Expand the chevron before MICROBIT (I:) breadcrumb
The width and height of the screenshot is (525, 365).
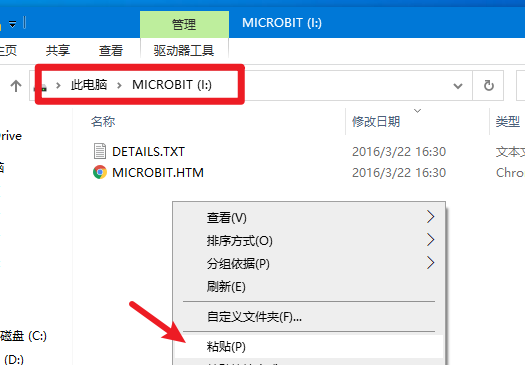click(119, 85)
